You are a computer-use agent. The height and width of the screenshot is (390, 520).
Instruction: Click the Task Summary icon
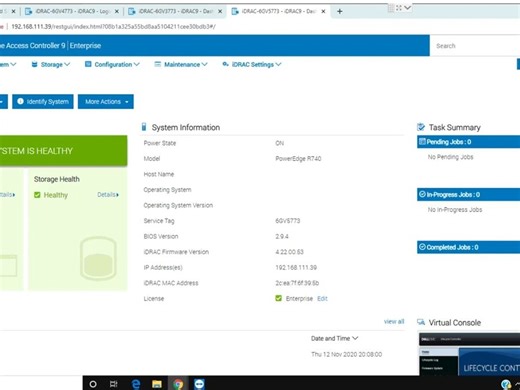click(x=421, y=127)
